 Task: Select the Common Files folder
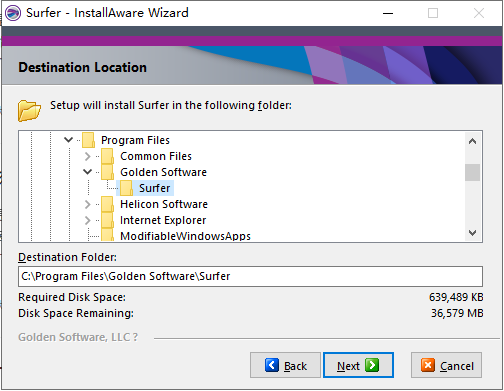(x=156, y=156)
